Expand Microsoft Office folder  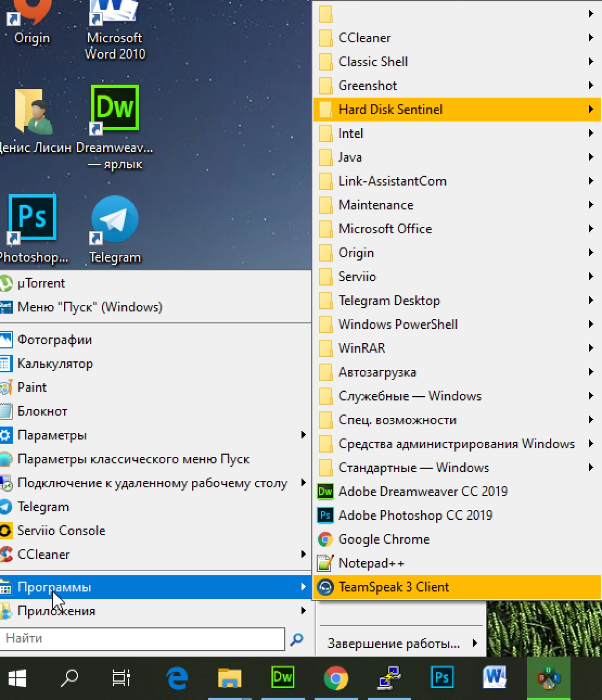tap(457, 229)
